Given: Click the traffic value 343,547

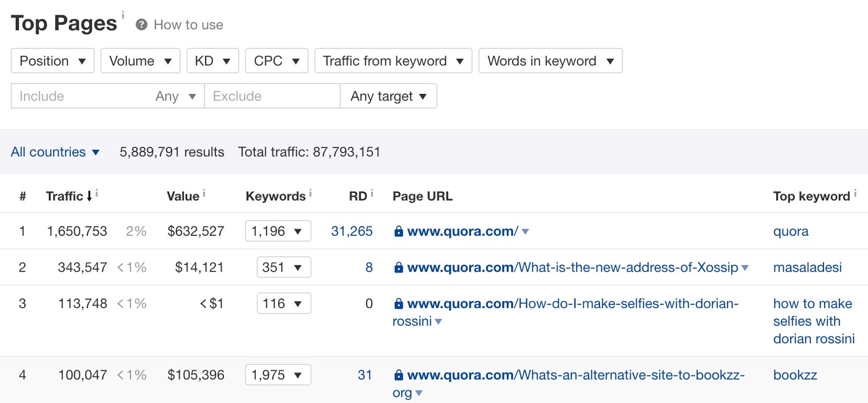Looking at the screenshot, I should pos(82,267).
